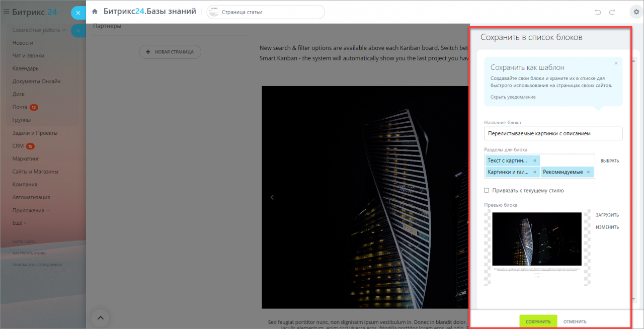Open 'Сайты и Магазины' in the sidebar
The height and width of the screenshot is (329, 644).
35,172
